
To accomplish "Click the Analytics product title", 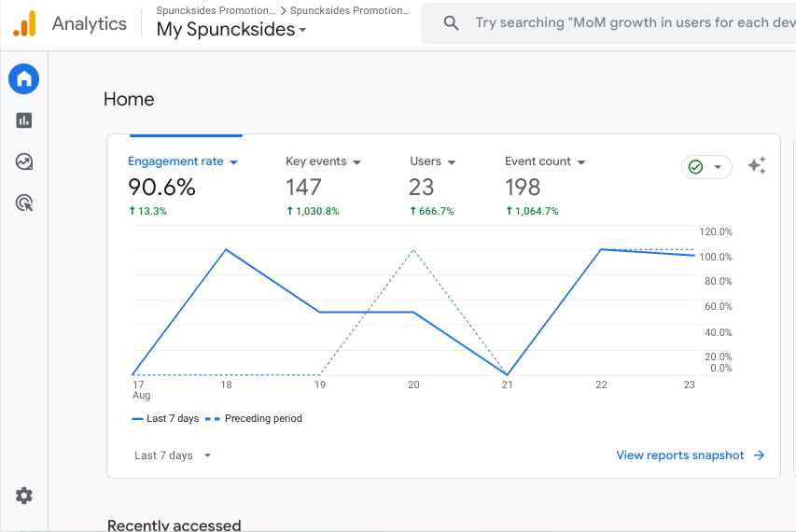I will pyautogui.click(x=90, y=24).
